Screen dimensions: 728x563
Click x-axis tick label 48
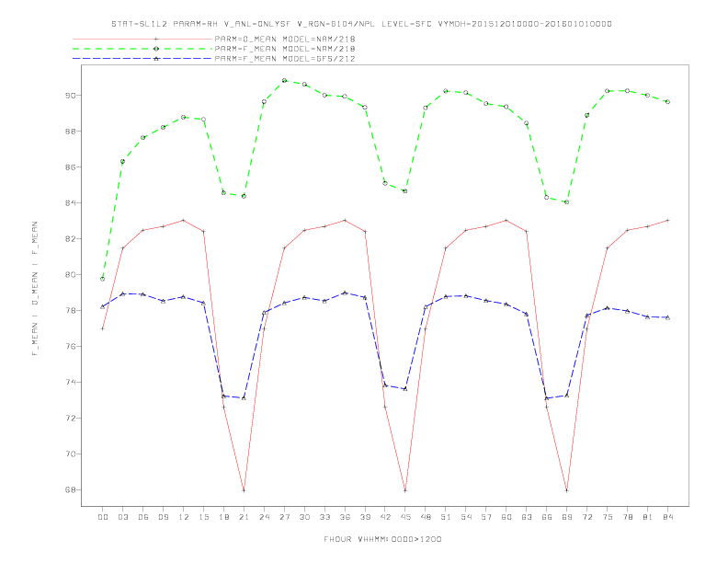(x=426, y=517)
